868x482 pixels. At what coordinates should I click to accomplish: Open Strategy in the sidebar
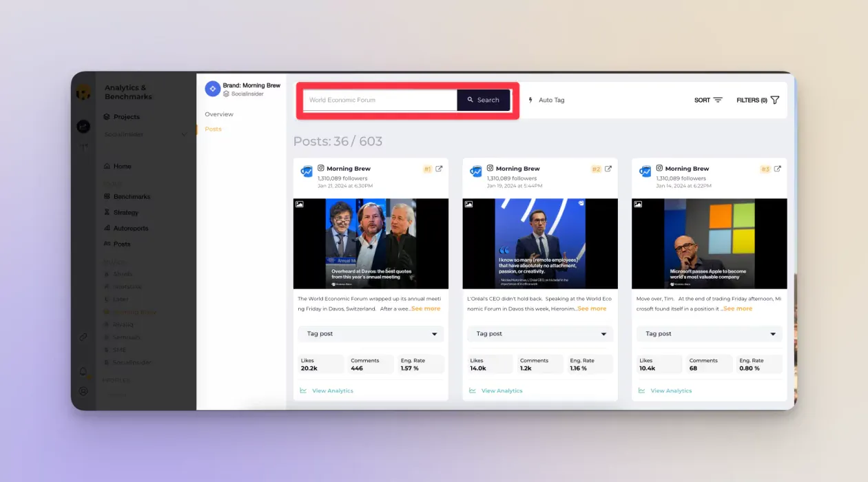pos(121,213)
